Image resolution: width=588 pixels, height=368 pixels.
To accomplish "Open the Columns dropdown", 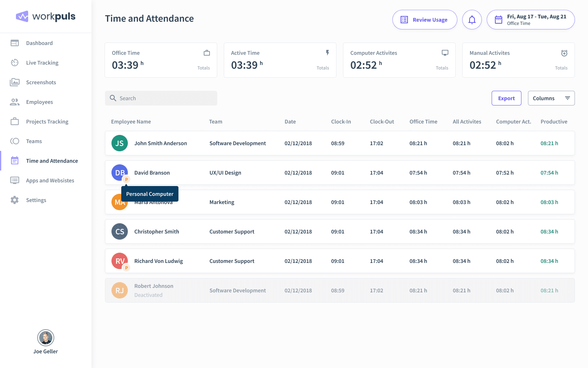I will click(x=543, y=98).
